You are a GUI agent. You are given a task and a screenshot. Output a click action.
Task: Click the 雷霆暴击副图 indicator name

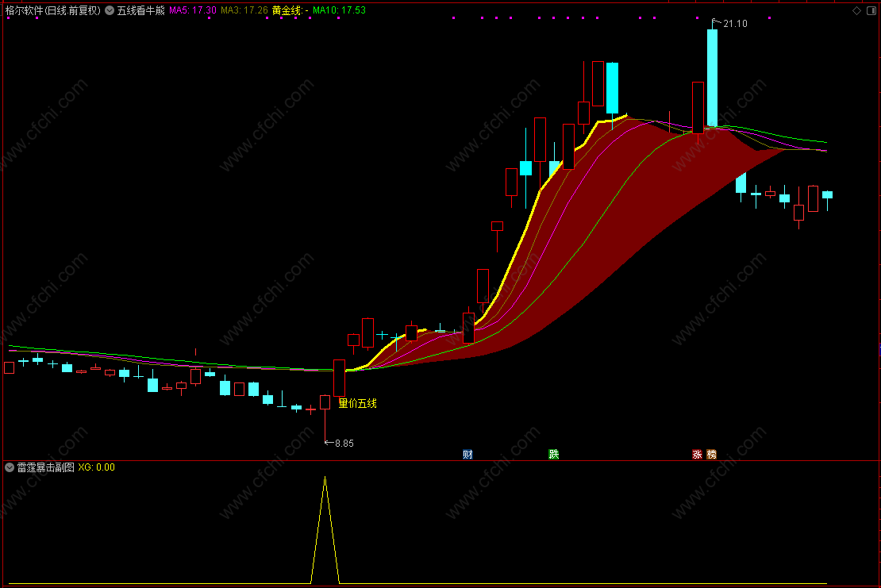45,467
